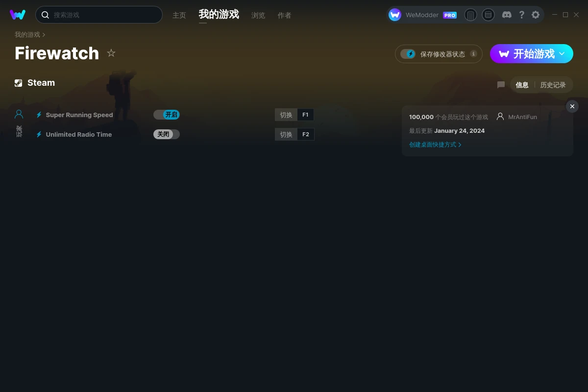The width and height of the screenshot is (588, 392).
Task: Expand the 开始游戏 dropdown arrow
Action: (x=562, y=54)
